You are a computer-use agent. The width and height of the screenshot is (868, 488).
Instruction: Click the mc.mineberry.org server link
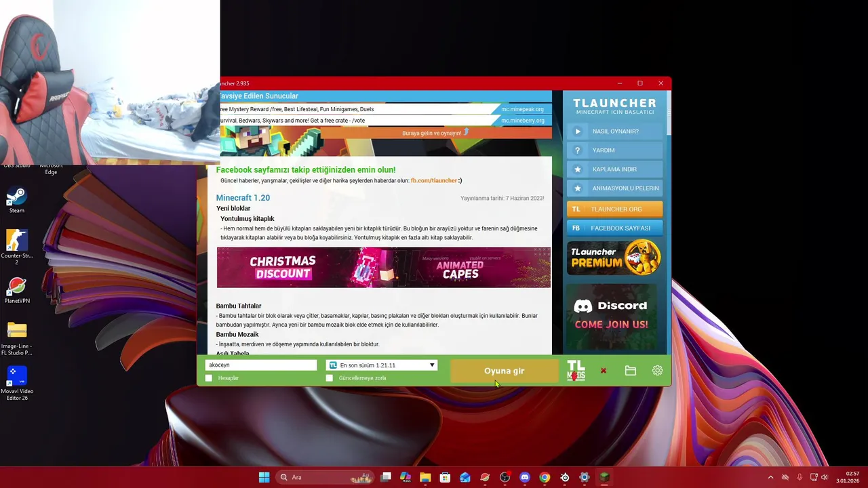point(522,121)
